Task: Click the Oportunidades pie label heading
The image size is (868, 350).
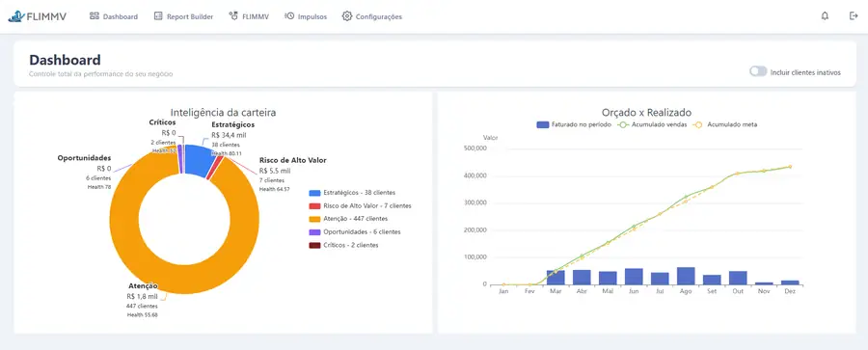Action: [x=84, y=158]
